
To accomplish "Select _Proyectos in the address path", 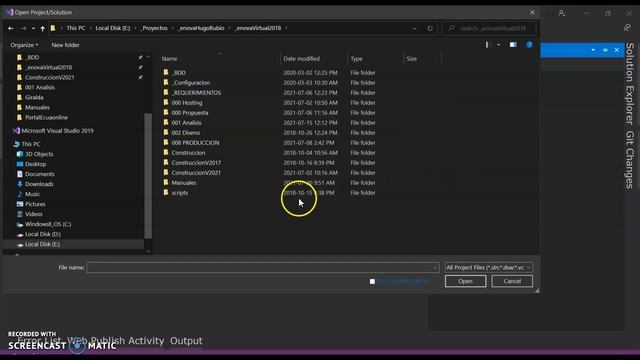I will pyautogui.click(x=154, y=28).
